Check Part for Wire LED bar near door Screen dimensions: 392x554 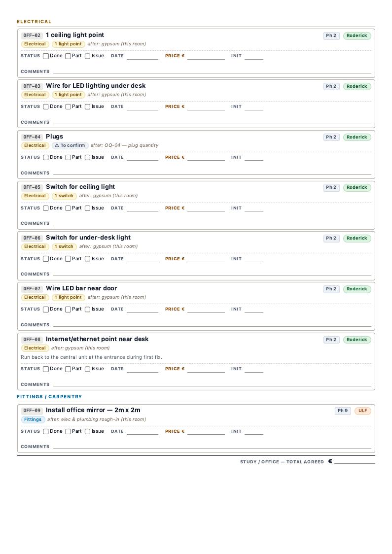pos(68,310)
